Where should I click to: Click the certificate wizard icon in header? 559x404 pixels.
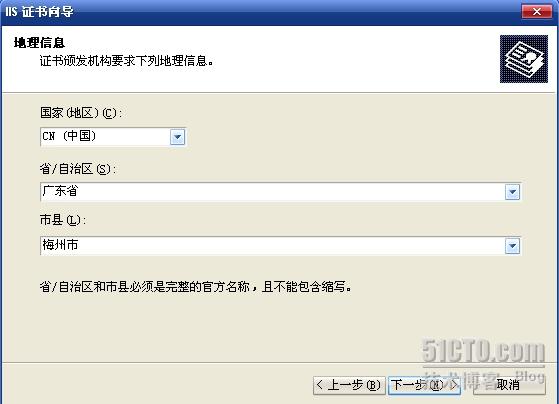pos(524,59)
